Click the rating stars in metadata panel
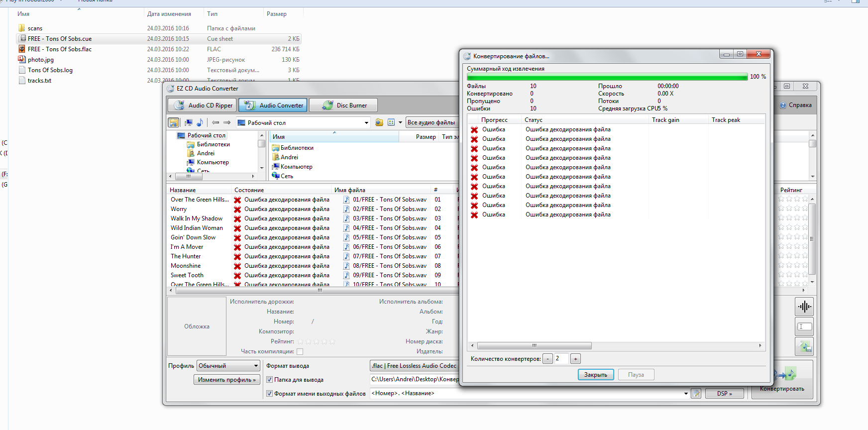Viewport: 868px width, 430px height. 317,341
